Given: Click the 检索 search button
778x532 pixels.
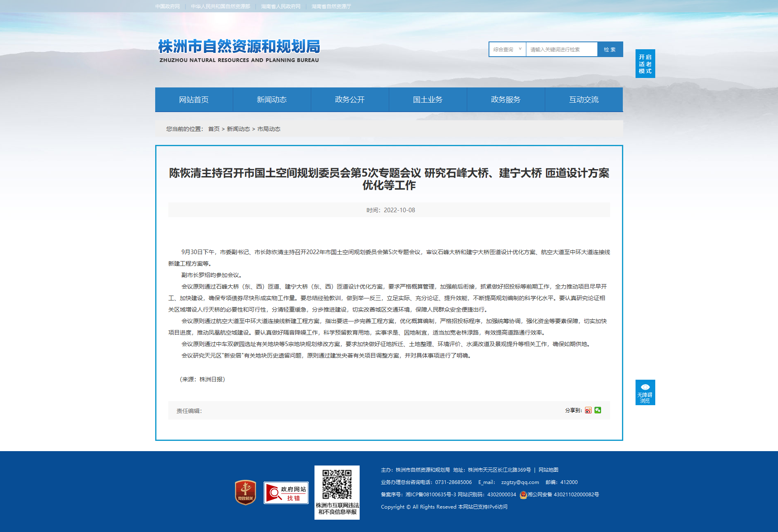Looking at the screenshot, I should click(x=610, y=49).
